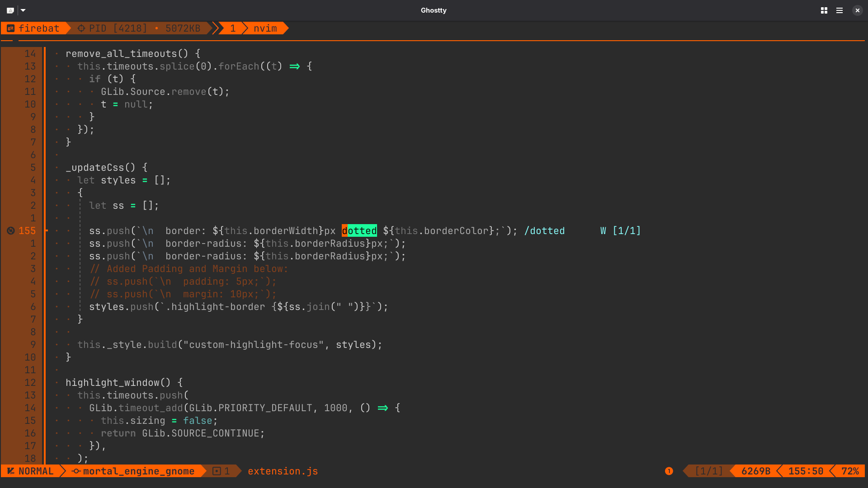Click the git commit icon beside mortal_engine_gnome
Image resolution: width=868 pixels, height=488 pixels.
76,471
